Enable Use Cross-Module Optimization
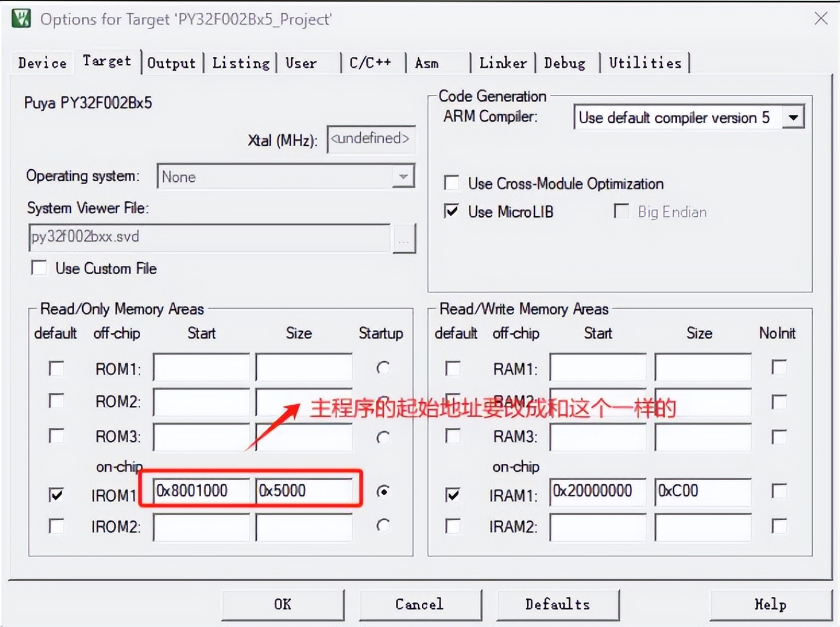Screen dimensions: 840x627 [x=451, y=182]
